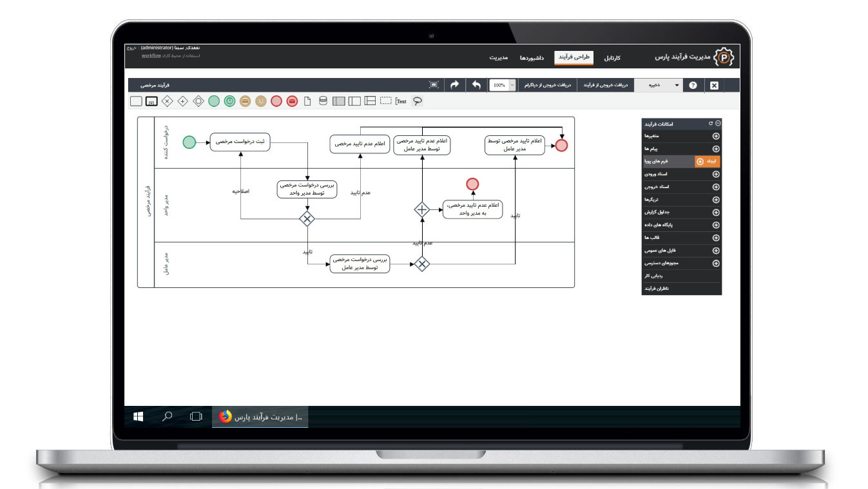Click the مدیریت فرآیند پارس gear logo
868x489 pixels.
tap(725, 57)
